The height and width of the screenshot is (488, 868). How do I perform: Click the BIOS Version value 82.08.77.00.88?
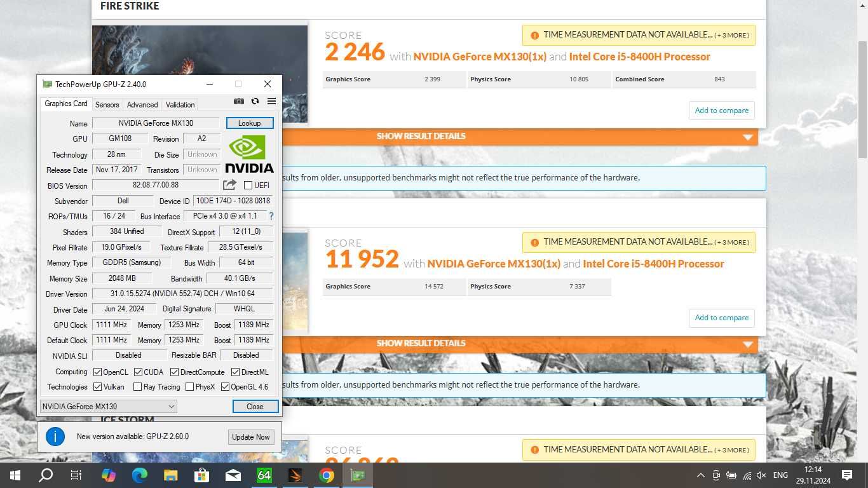point(156,185)
